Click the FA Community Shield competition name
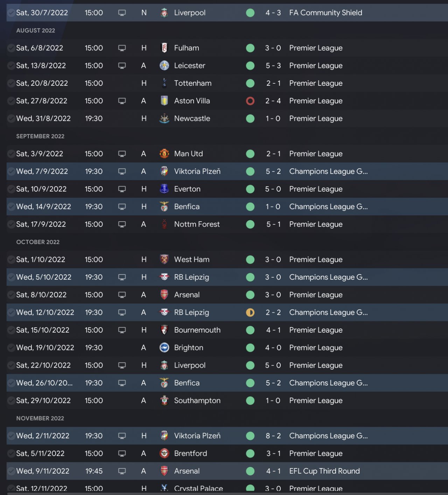Screen dimensions: 448x495 click(325, 13)
